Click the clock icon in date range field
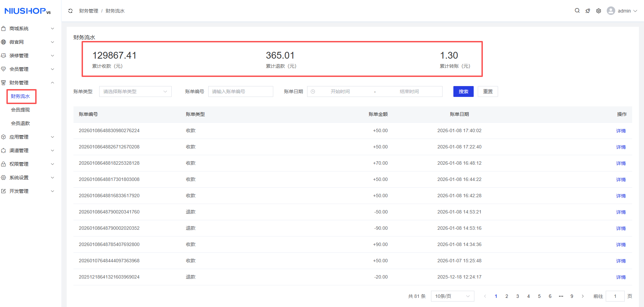Screen dimensions: 644x307 point(313,91)
